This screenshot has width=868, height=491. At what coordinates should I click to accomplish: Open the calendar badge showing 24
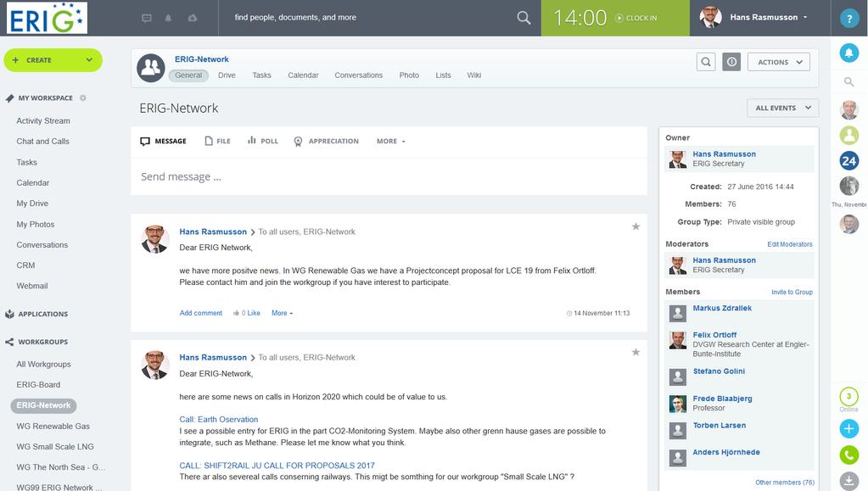click(x=849, y=160)
